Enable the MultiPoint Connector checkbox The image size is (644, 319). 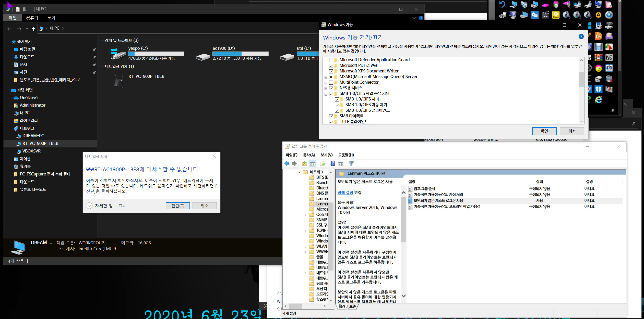tap(331, 82)
